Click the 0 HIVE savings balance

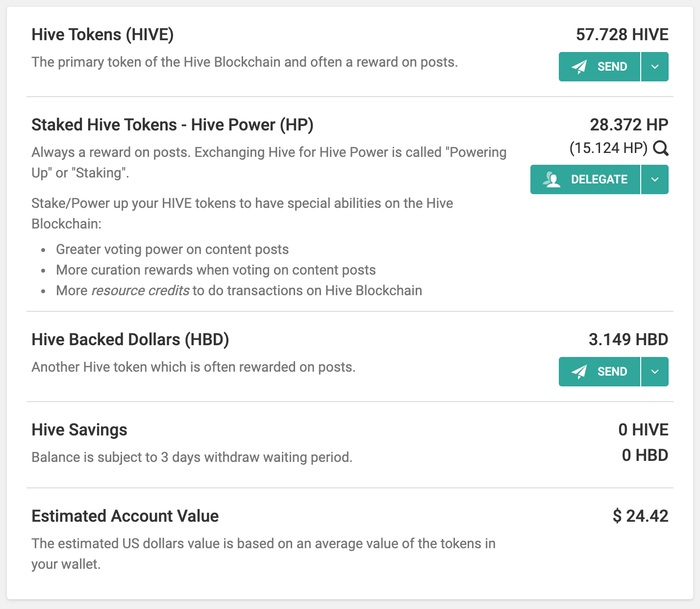pyautogui.click(x=643, y=430)
